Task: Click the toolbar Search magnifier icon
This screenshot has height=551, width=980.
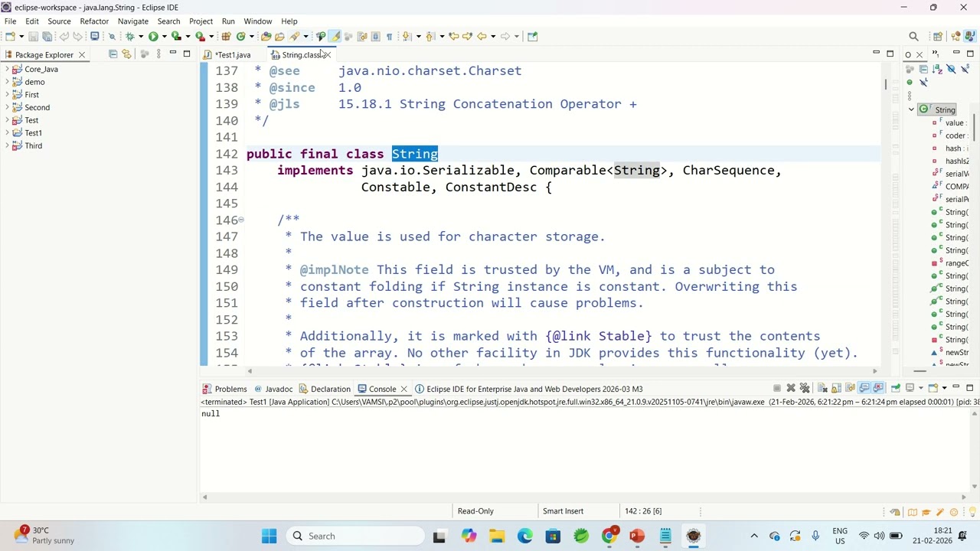Action: 913,36
